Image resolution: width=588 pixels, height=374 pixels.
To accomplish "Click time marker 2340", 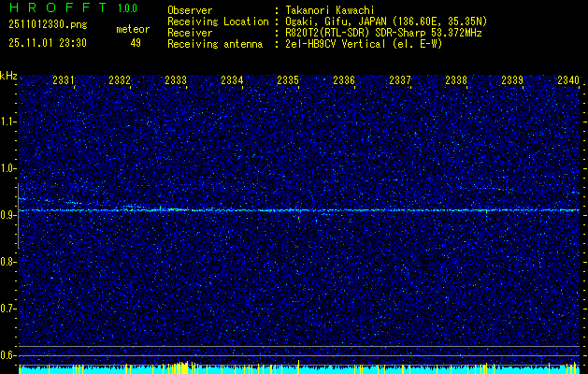I will click(568, 79).
